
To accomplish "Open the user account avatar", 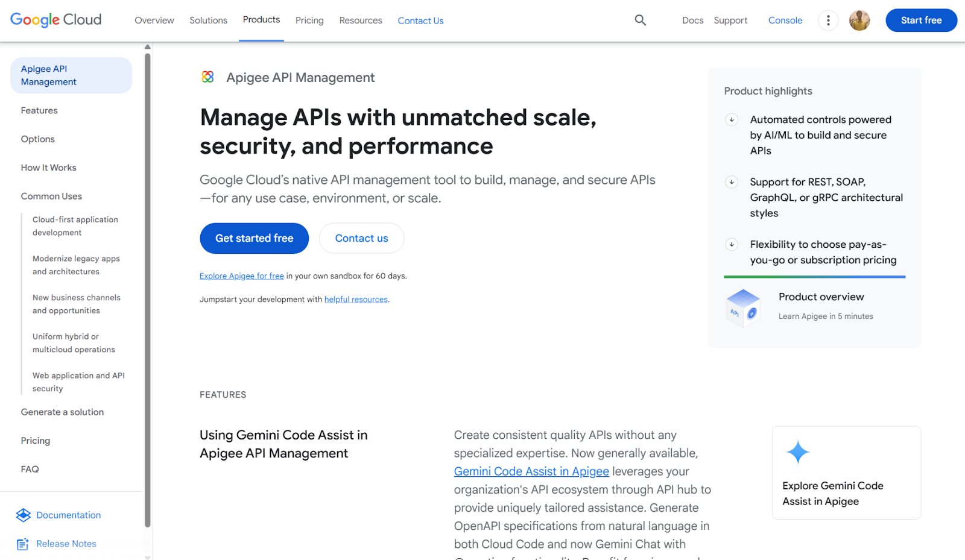I will pyautogui.click(x=859, y=20).
